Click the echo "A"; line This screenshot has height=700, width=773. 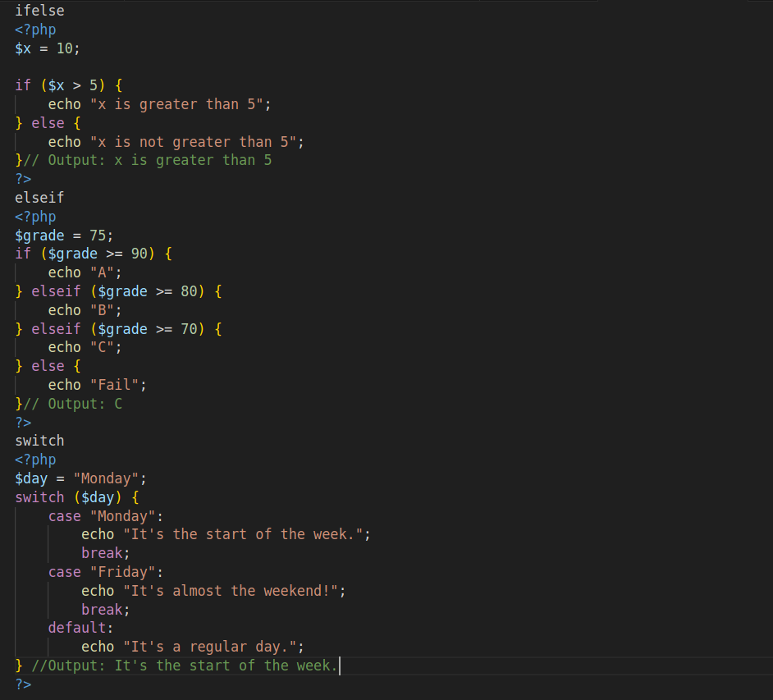(85, 272)
